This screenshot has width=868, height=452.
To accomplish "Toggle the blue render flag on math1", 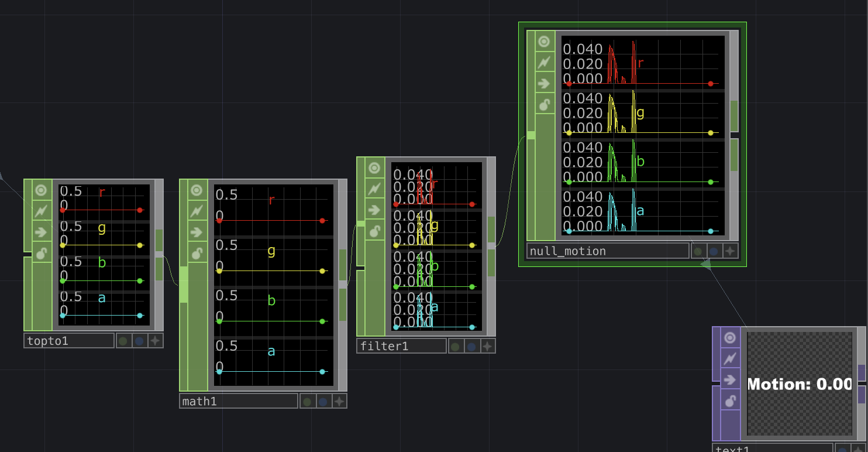I will tap(322, 400).
